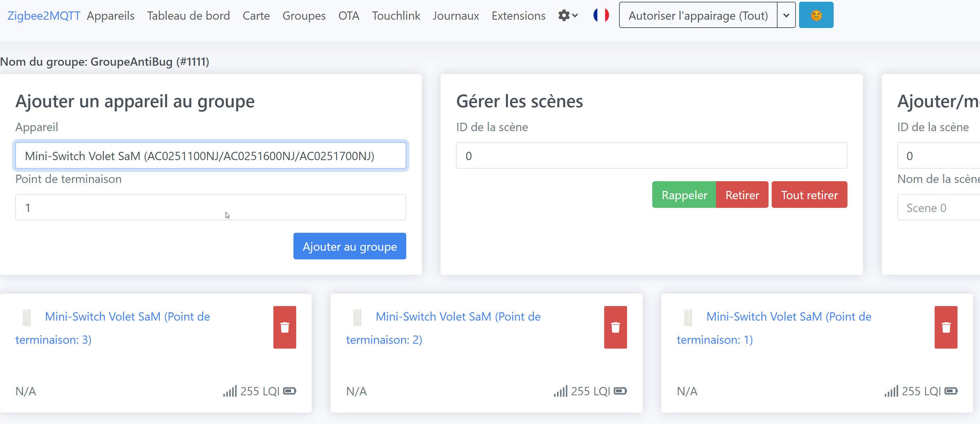Click the green Rappeler button
The width and height of the screenshot is (980, 424).
(x=684, y=195)
